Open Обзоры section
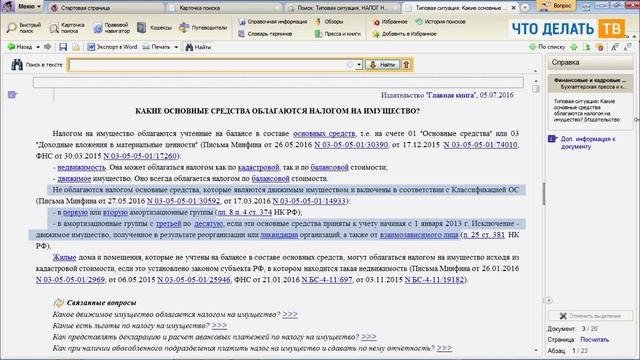This screenshot has width=640, height=360. [329, 22]
